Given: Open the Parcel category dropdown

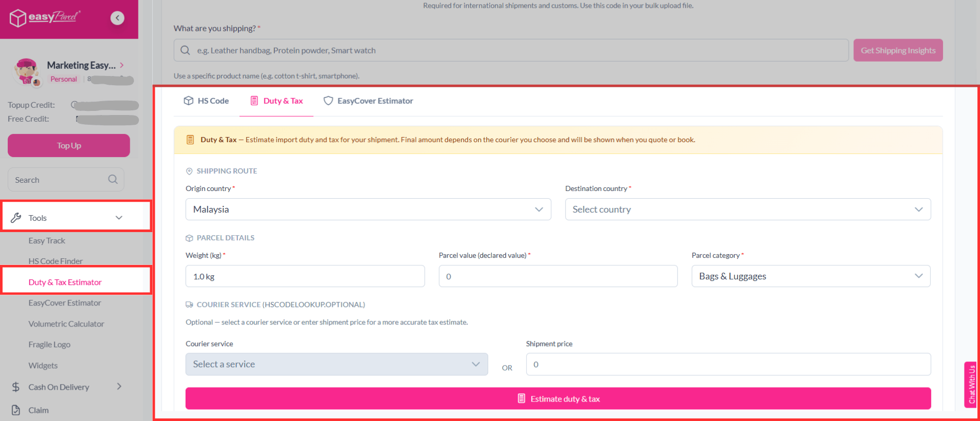Looking at the screenshot, I should [811, 276].
